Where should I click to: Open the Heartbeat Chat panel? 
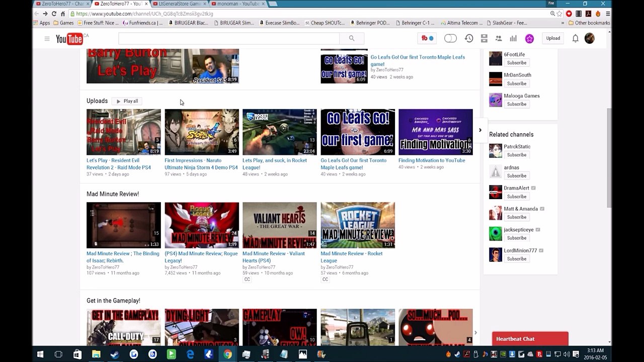[x=530, y=339]
